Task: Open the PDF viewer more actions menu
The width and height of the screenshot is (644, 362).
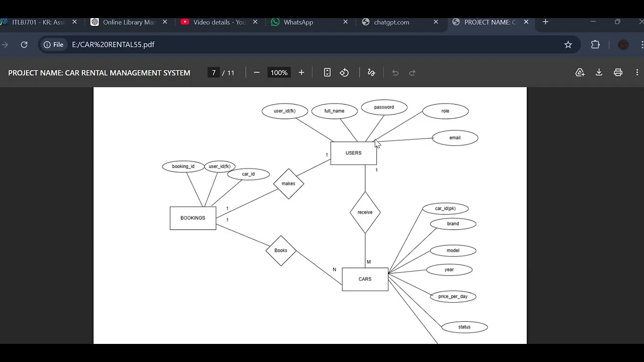Action: 637,73
